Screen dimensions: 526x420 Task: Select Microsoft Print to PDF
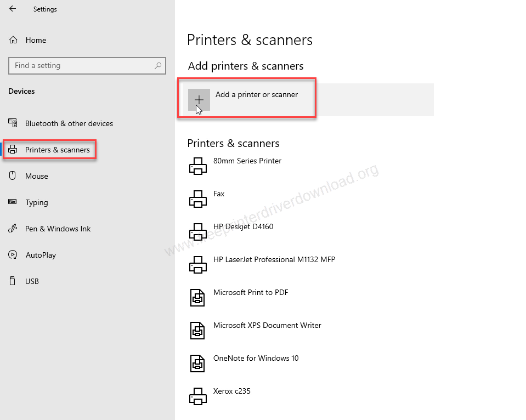pyautogui.click(x=251, y=293)
